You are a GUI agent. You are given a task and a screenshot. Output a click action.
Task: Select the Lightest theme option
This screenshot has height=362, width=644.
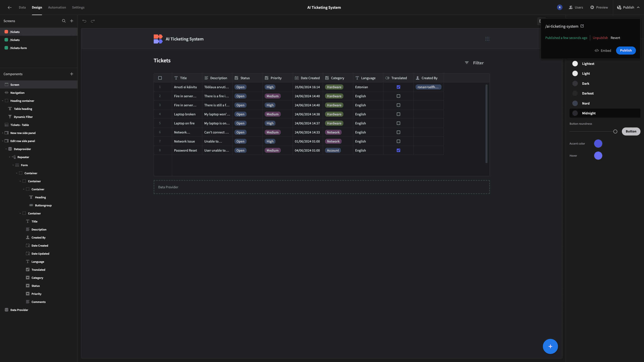605,64
